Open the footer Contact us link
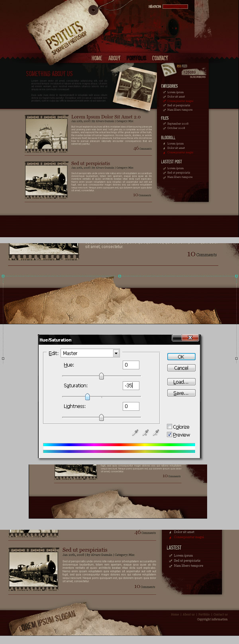239x644 pixels. coord(220,615)
